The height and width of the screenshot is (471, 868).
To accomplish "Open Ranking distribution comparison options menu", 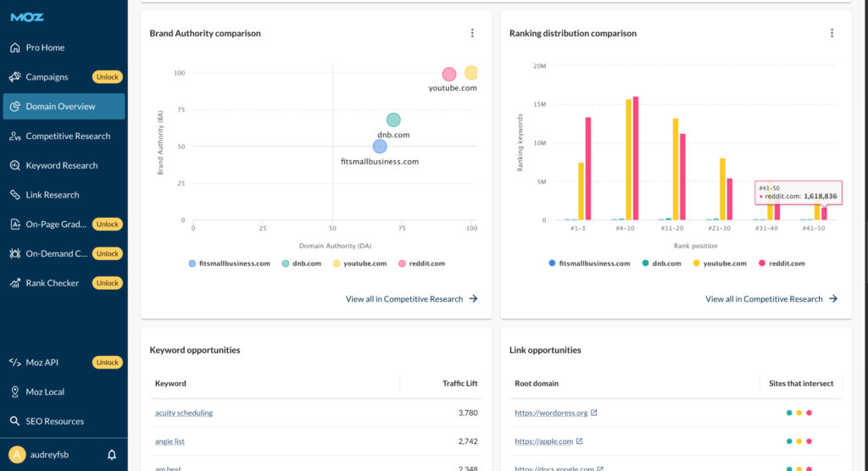I will click(832, 33).
